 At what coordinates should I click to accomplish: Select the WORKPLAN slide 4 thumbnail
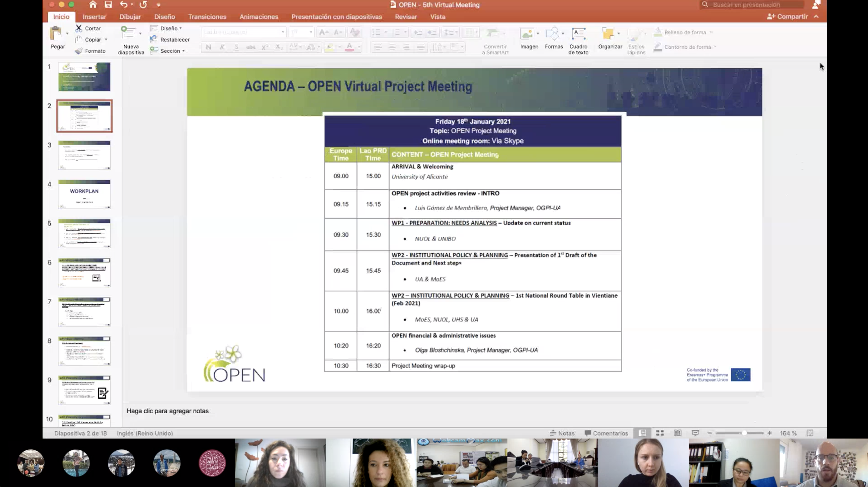point(84,194)
